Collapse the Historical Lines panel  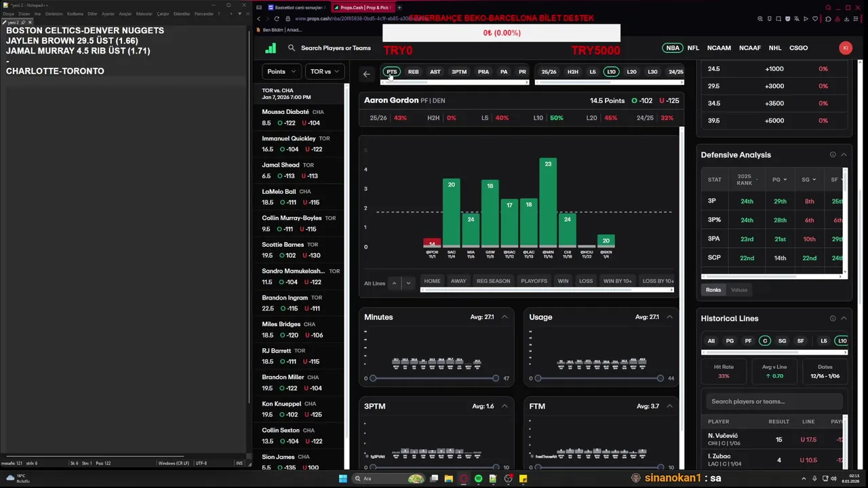844,319
